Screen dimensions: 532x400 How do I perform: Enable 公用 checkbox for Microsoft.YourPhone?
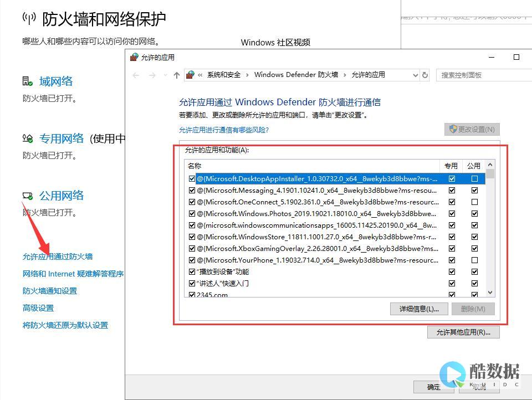[x=475, y=260]
